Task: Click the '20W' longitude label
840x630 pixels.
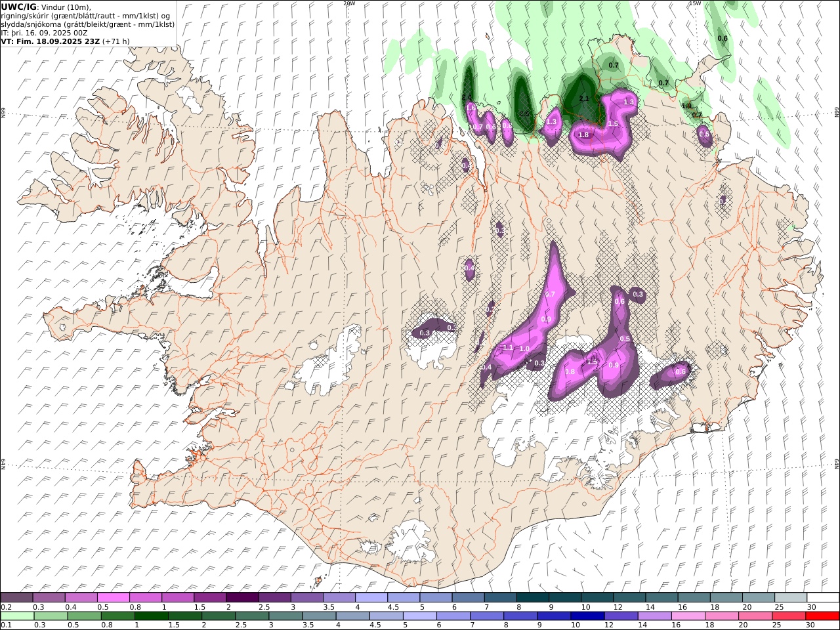Action: [x=349, y=3]
